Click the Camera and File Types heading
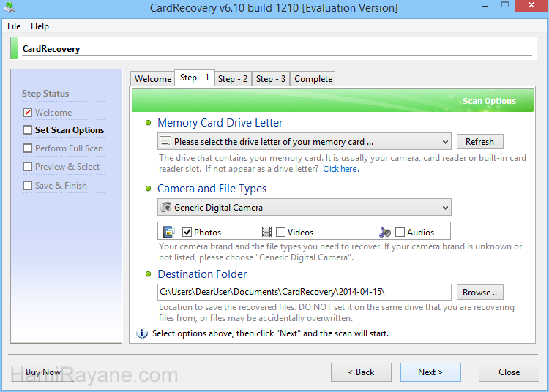 click(212, 189)
